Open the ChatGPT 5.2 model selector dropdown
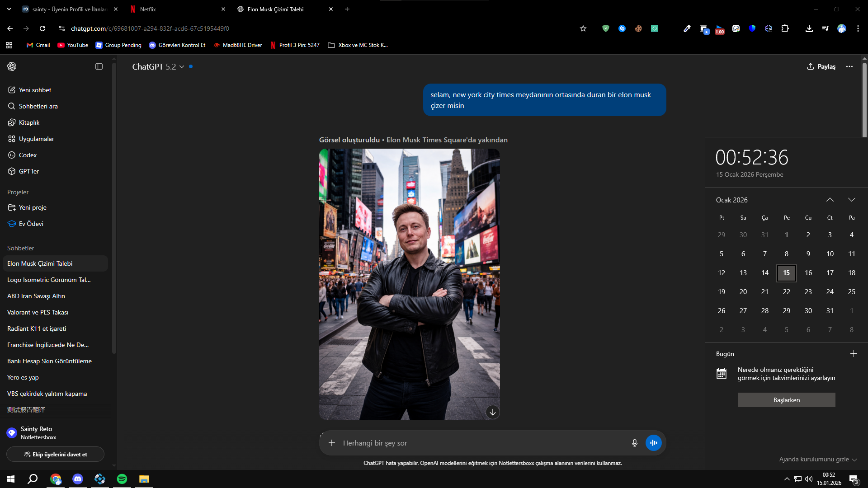Viewport: 868px width, 488px height. 158,66
